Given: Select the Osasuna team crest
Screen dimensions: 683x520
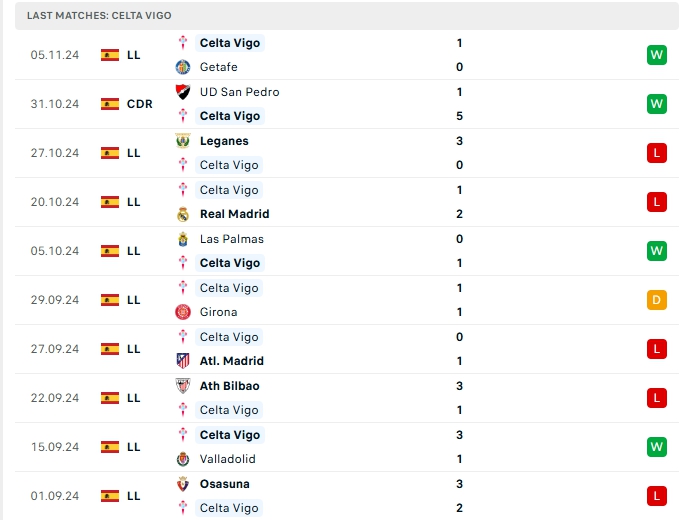Looking at the screenshot, I should [x=182, y=484].
